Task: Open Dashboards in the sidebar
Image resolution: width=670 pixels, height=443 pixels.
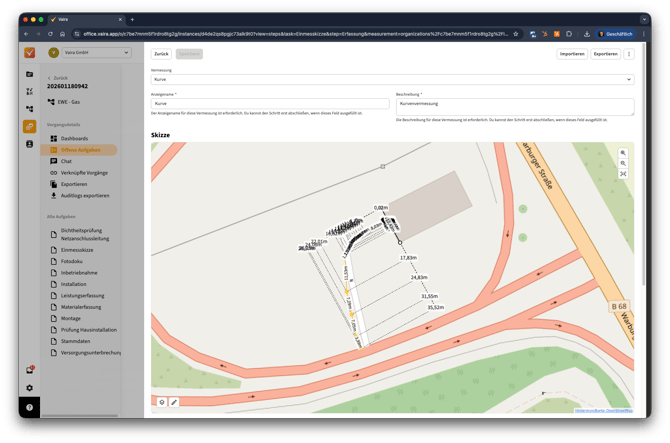Action: (74, 138)
